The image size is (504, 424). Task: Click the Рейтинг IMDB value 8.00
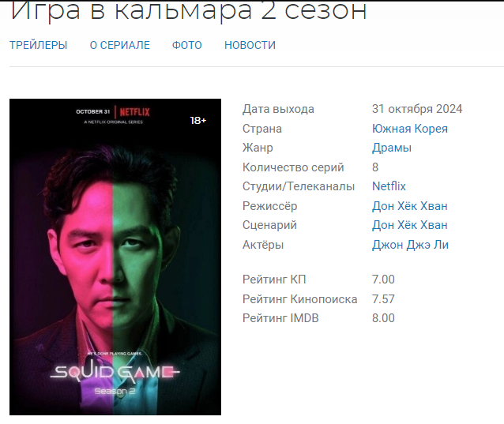click(x=383, y=318)
